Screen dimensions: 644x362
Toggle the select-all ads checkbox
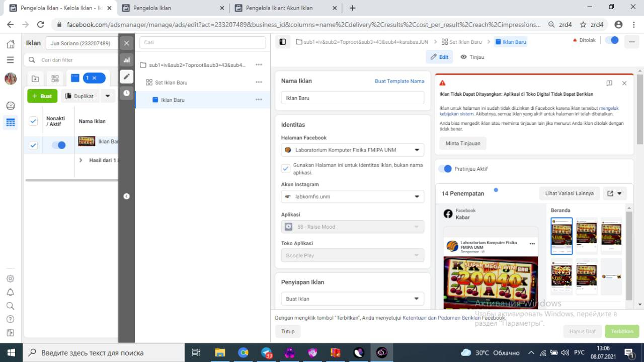[33, 121]
